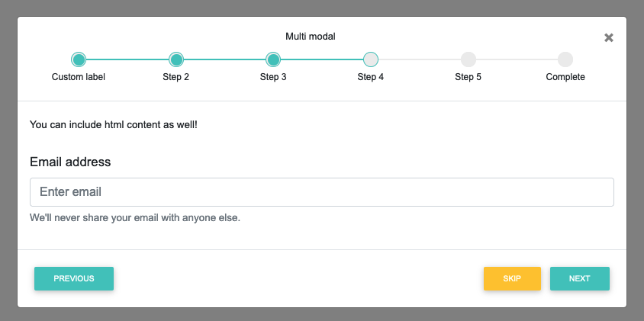Viewport: 644px width, 321px height.
Task: Click the Complete step circle
Action: click(565, 59)
